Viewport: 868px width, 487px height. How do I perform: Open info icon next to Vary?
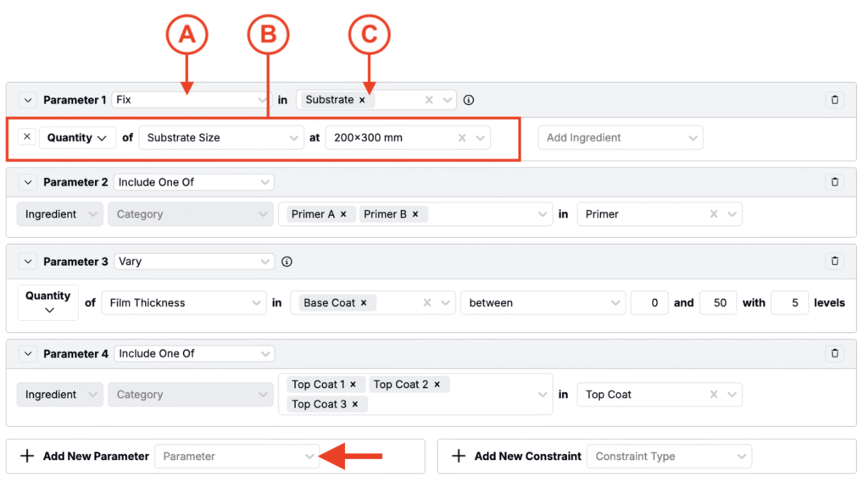click(x=287, y=262)
